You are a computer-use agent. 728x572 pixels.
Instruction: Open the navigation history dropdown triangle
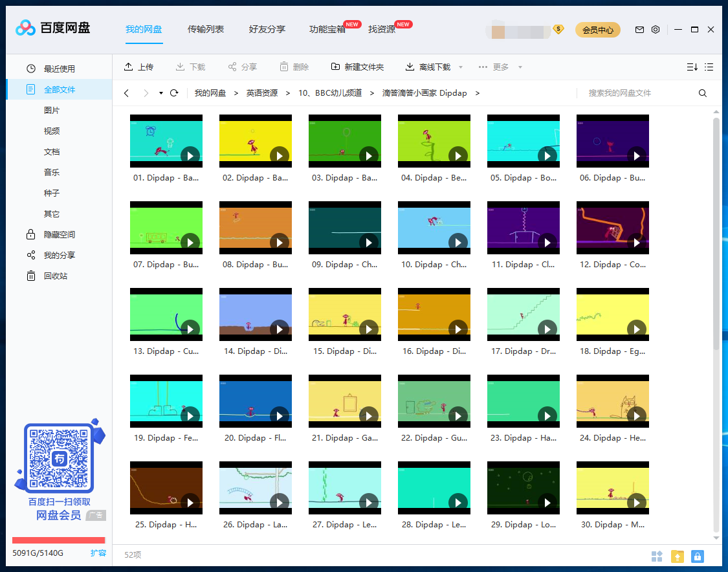click(x=161, y=93)
